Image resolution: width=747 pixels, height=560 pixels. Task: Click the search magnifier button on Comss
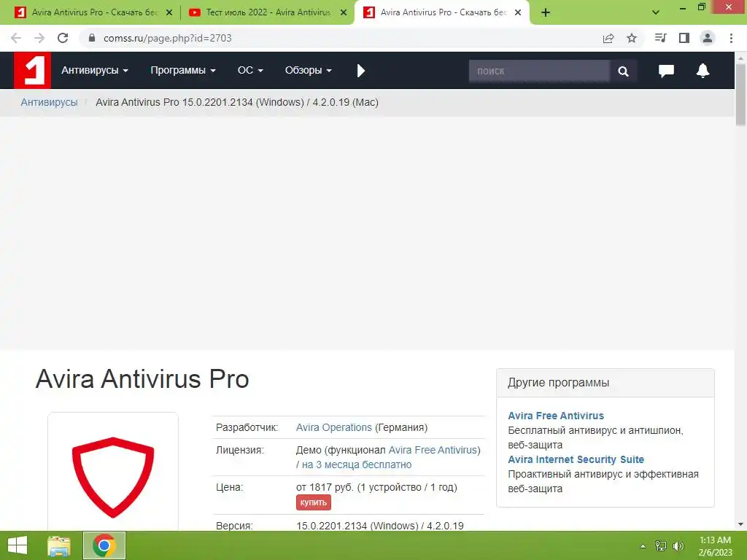[x=623, y=71]
